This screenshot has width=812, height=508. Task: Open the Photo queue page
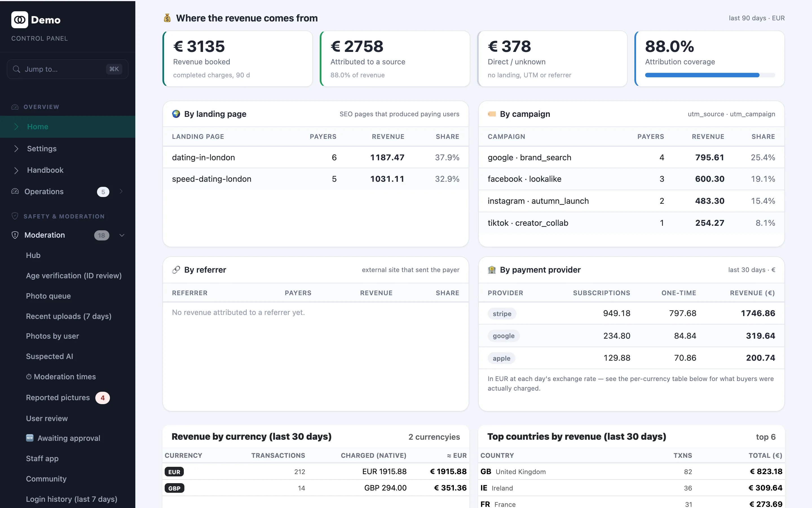click(x=48, y=296)
